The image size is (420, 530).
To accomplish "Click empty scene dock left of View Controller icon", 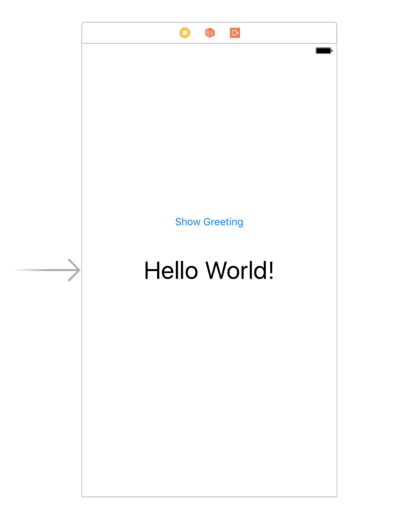I will point(128,33).
